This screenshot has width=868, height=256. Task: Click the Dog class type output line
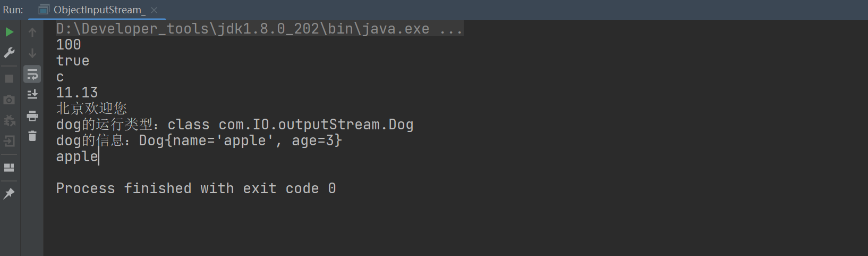234,125
